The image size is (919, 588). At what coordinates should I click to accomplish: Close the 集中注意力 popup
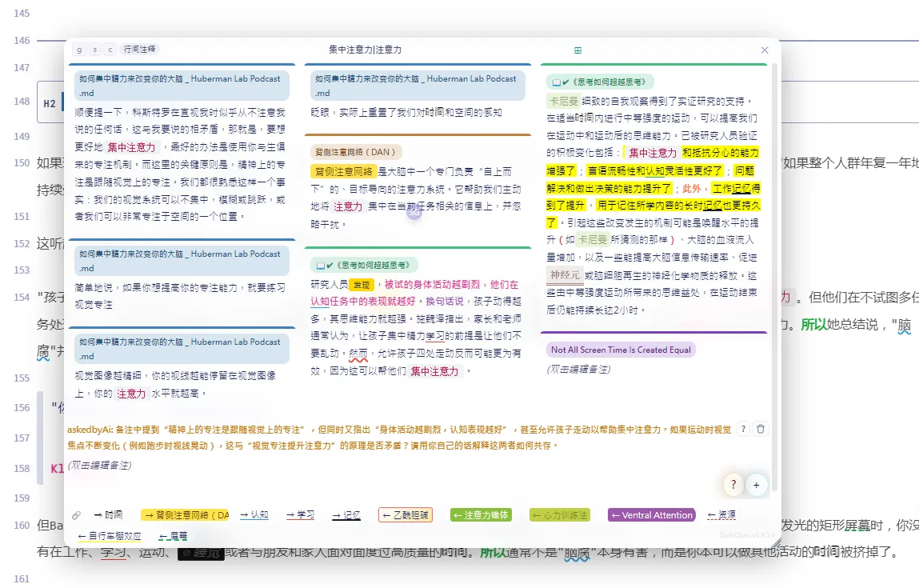click(765, 50)
